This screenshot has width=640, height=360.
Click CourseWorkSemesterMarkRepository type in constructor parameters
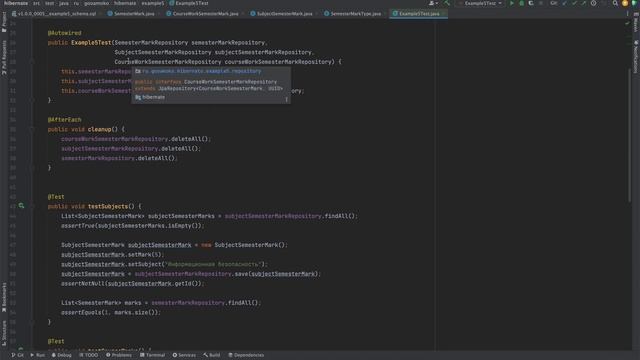tap(168, 62)
